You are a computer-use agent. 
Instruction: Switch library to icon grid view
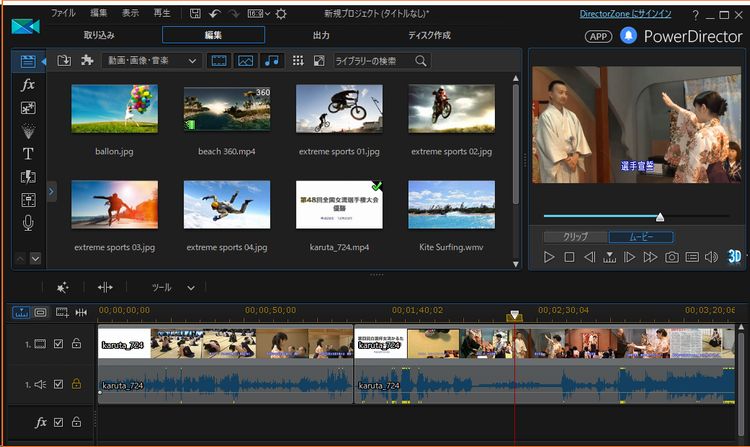point(298,61)
